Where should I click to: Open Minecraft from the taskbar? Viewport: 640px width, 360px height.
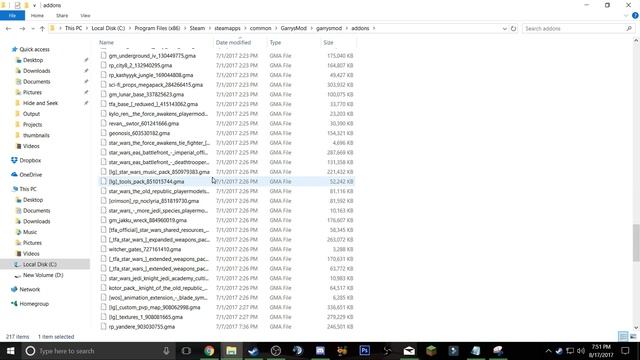[431, 351]
